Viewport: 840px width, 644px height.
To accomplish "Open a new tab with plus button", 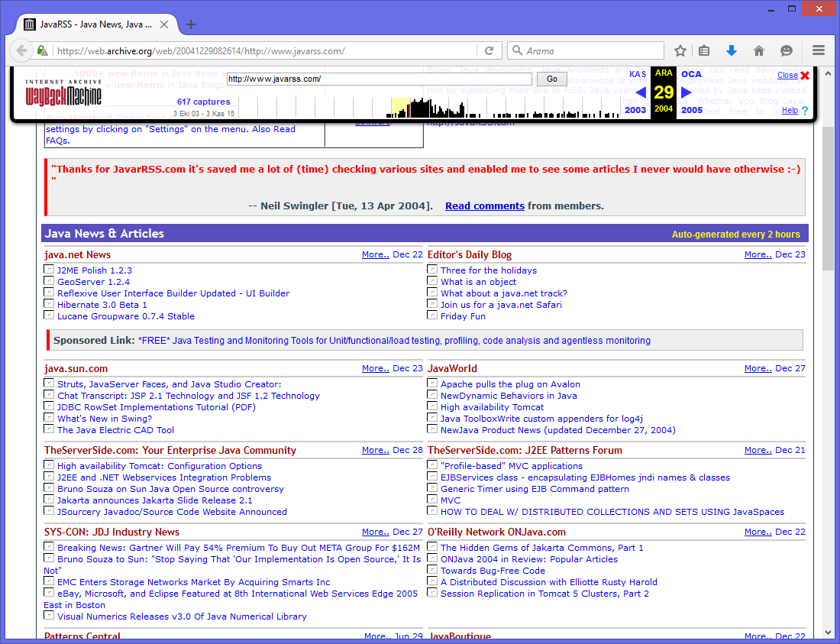I will click(x=191, y=24).
